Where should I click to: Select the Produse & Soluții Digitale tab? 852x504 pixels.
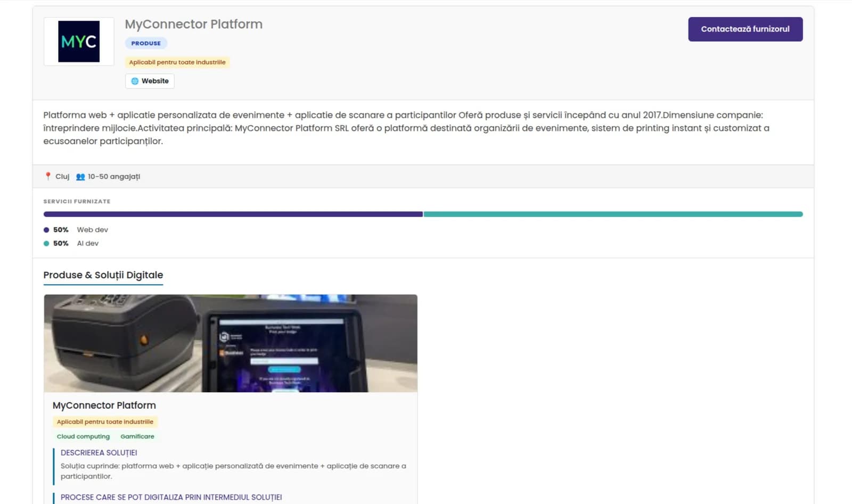pos(103,275)
